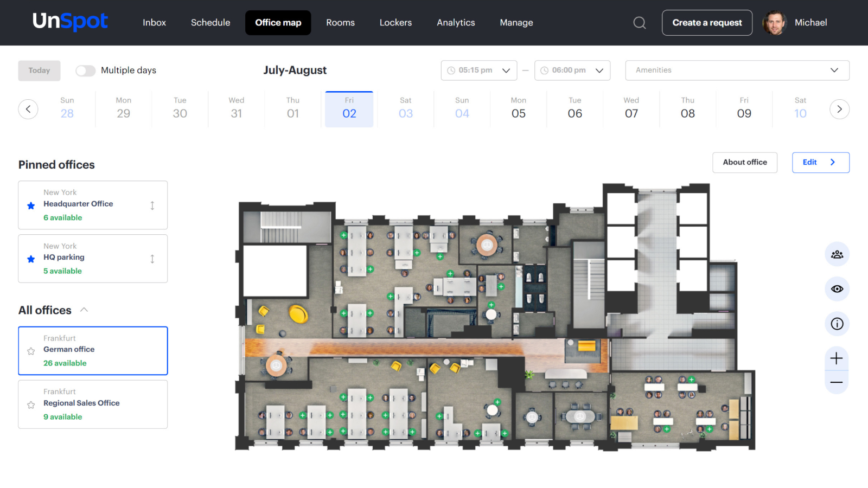The height and width of the screenshot is (488, 868).
Task: Unpin Headquarter Office star
Action: (x=31, y=206)
